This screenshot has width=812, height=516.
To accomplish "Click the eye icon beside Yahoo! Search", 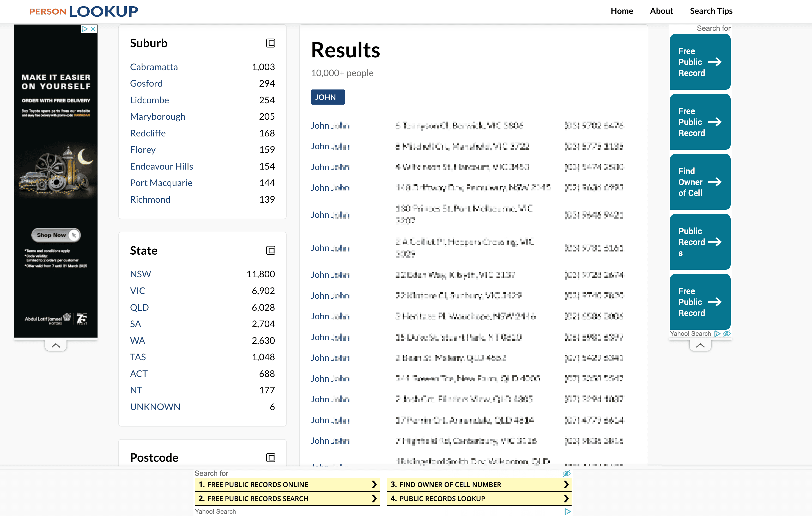I will pos(727,334).
